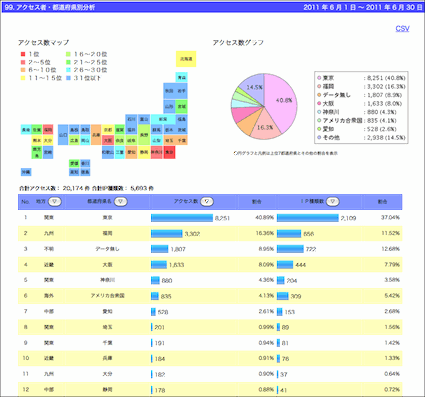Viewport: 425px width, 397px height.
Task: Select the 静岡 tile on the map
Action: click(144, 152)
